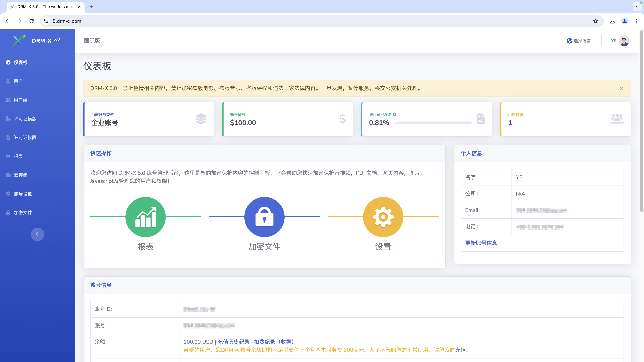Click the yellow gear Settings circle icon
Image resolution: width=644 pixels, height=362 pixels.
click(383, 217)
